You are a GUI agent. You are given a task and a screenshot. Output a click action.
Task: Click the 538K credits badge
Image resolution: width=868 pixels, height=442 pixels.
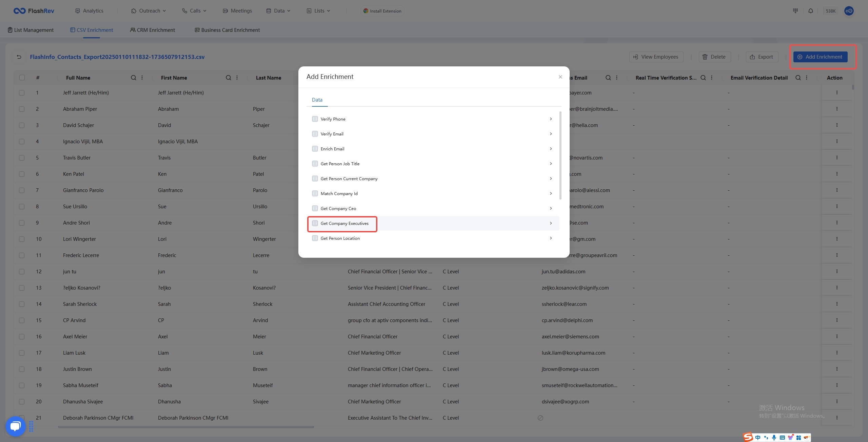pos(830,11)
